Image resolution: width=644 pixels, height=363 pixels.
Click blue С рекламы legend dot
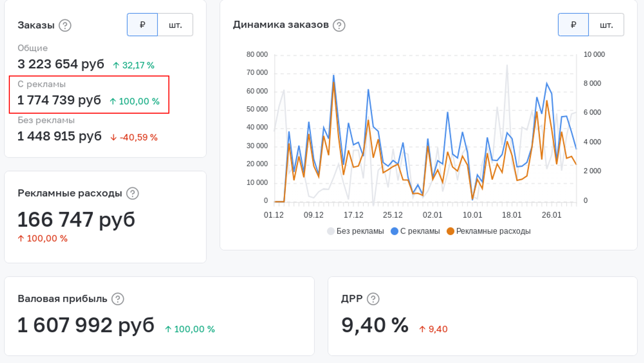pyautogui.click(x=394, y=231)
